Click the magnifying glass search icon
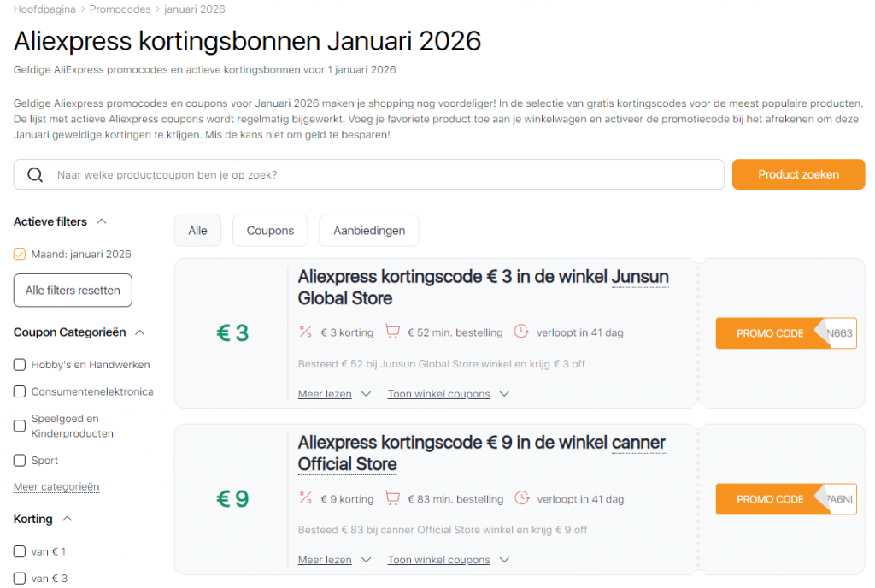 coord(34,174)
